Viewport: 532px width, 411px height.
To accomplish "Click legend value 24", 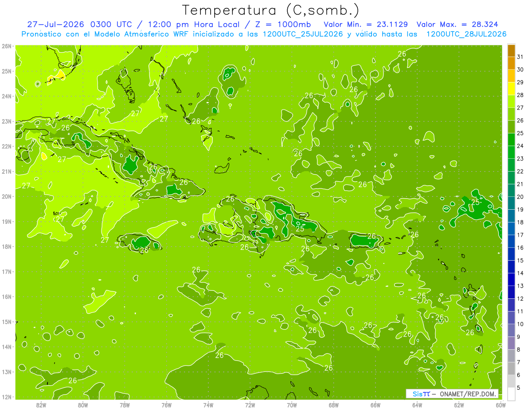I will [520, 146].
